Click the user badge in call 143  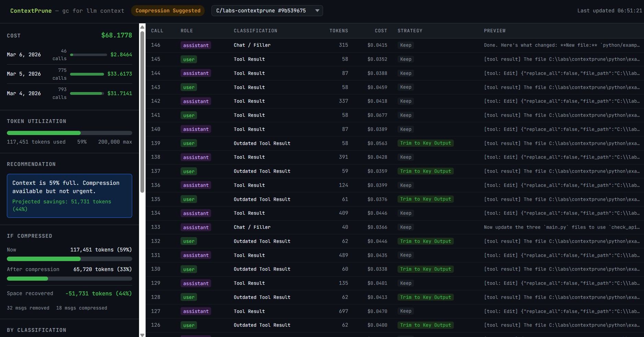pyautogui.click(x=189, y=87)
